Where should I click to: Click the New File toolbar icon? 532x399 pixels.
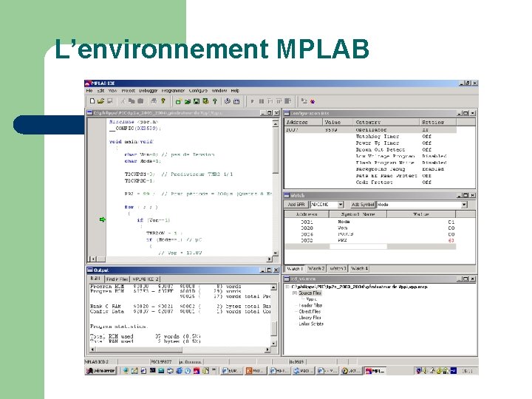point(92,101)
